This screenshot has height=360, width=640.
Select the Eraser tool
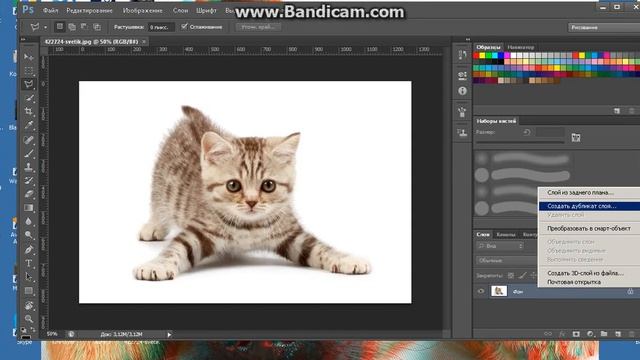28,194
